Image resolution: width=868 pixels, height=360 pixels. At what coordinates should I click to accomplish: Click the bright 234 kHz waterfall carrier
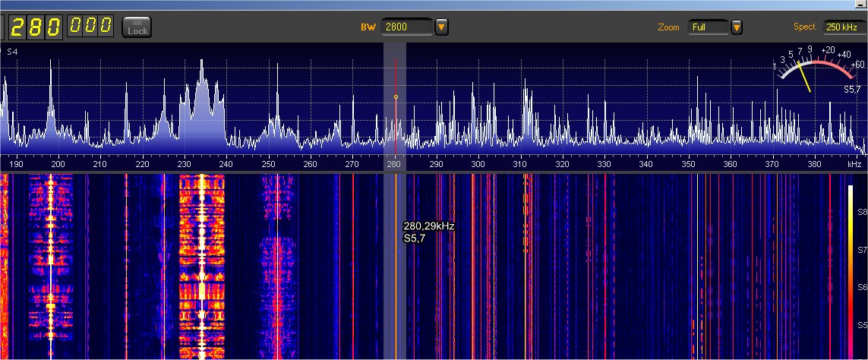[202, 266]
